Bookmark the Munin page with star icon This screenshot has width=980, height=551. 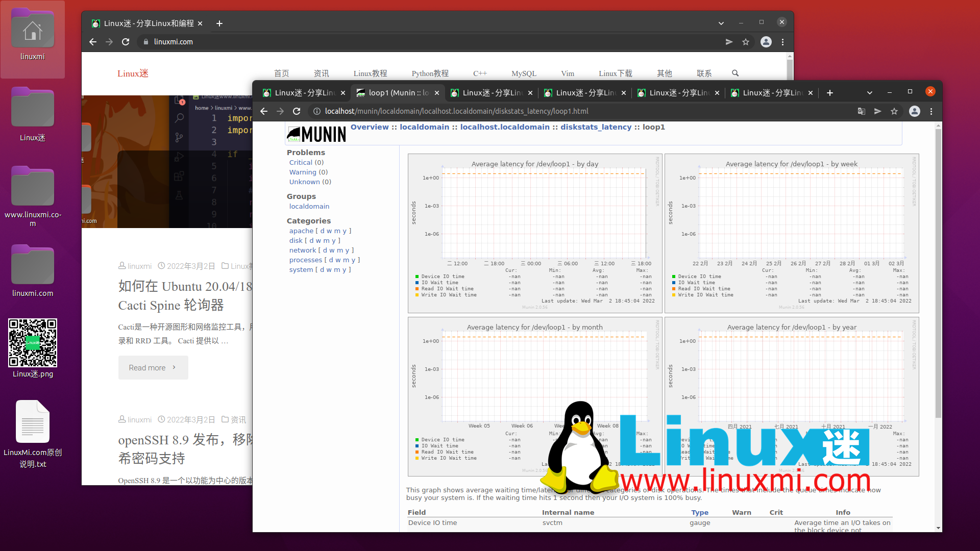click(894, 111)
